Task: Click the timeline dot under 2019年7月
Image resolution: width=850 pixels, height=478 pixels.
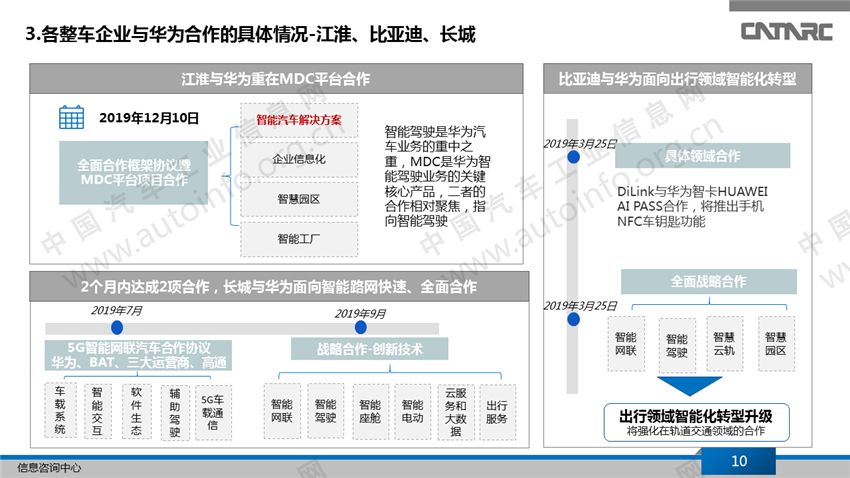Action: pos(117,327)
